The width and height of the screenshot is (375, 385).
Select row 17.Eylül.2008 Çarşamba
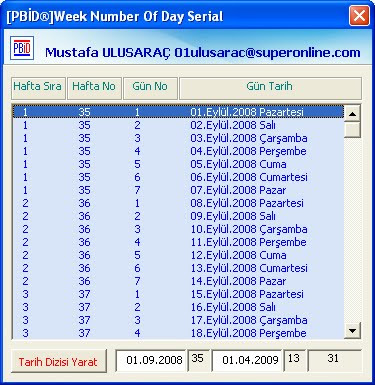pos(178,320)
